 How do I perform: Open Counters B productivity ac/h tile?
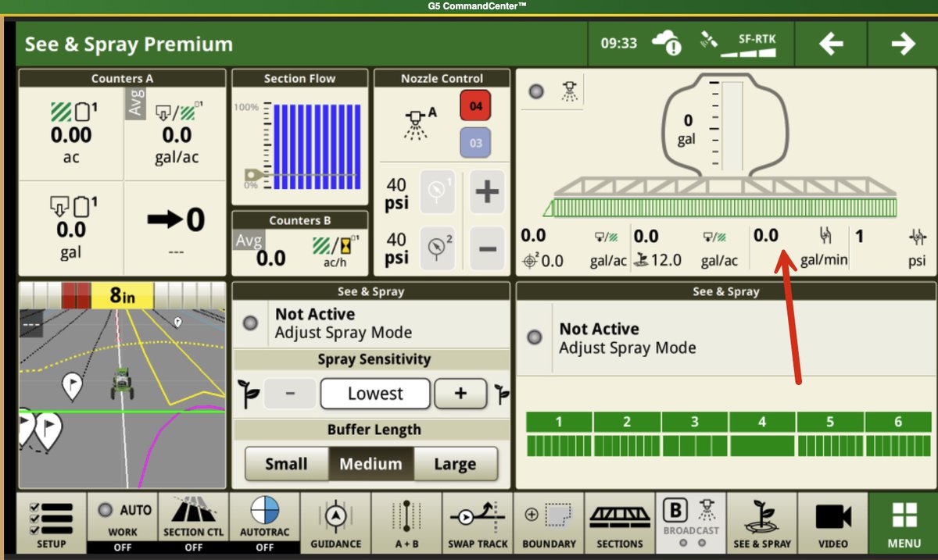[x=300, y=252]
